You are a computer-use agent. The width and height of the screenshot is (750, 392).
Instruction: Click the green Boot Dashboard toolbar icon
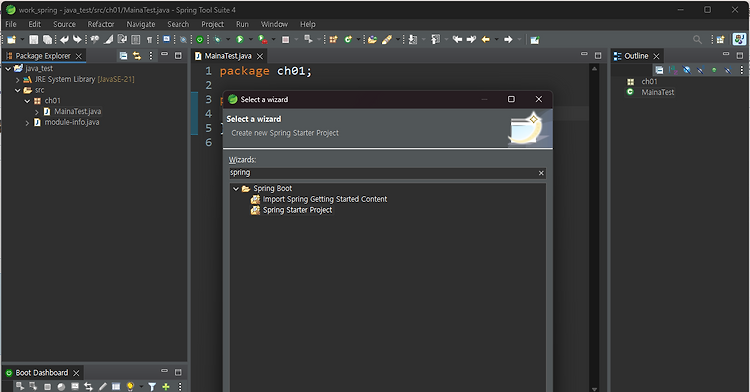(x=200, y=40)
